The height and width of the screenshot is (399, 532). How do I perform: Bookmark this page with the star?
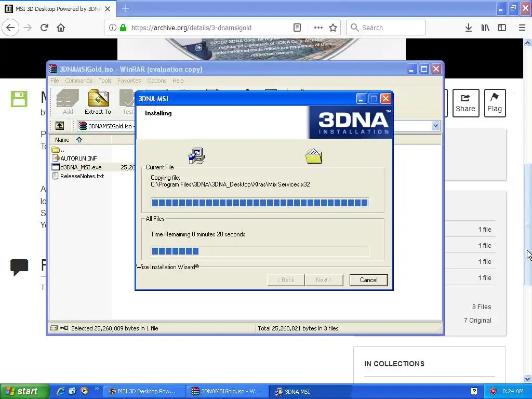click(x=333, y=28)
